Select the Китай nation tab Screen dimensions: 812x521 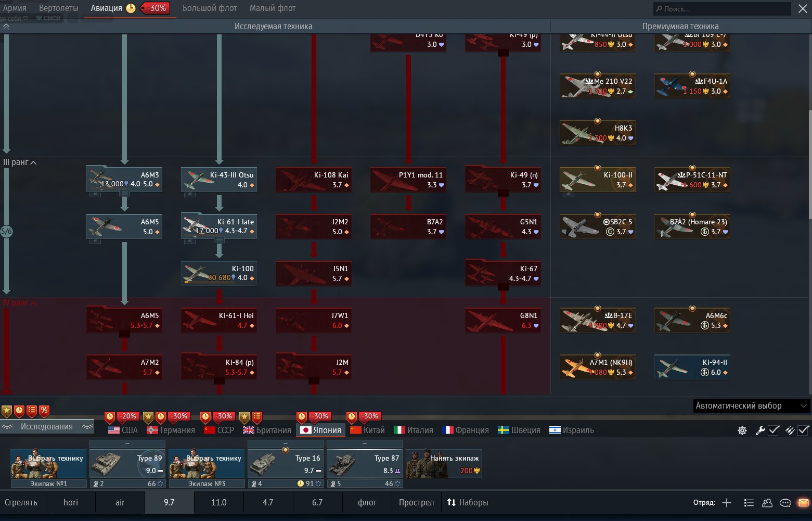tap(368, 430)
